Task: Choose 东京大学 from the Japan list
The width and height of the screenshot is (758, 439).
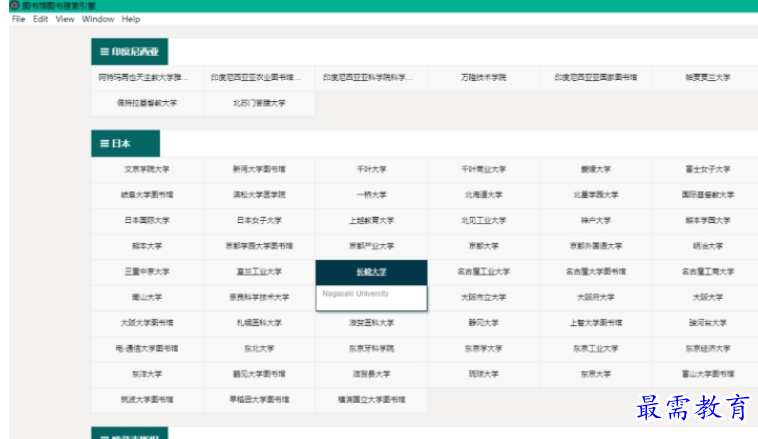Action: [595, 374]
